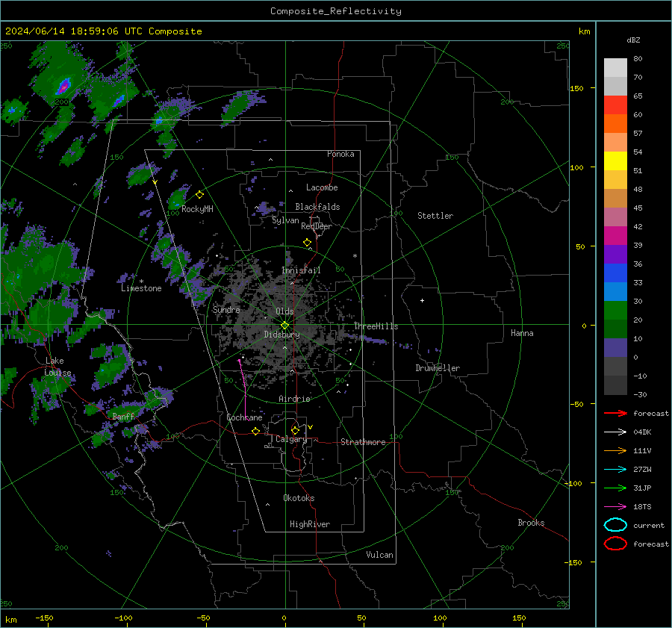The width and height of the screenshot is (672, 628).
Task: Click the RedDeer city label
Action: click(317, 226)
